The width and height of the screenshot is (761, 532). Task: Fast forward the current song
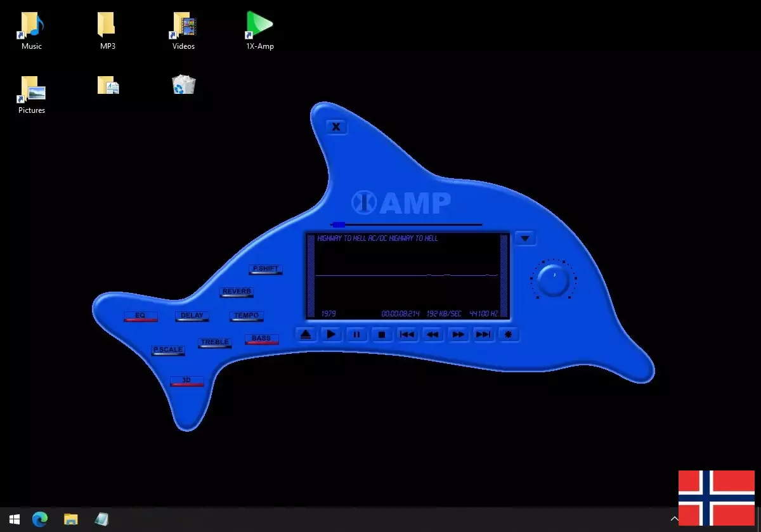(458, 334)
